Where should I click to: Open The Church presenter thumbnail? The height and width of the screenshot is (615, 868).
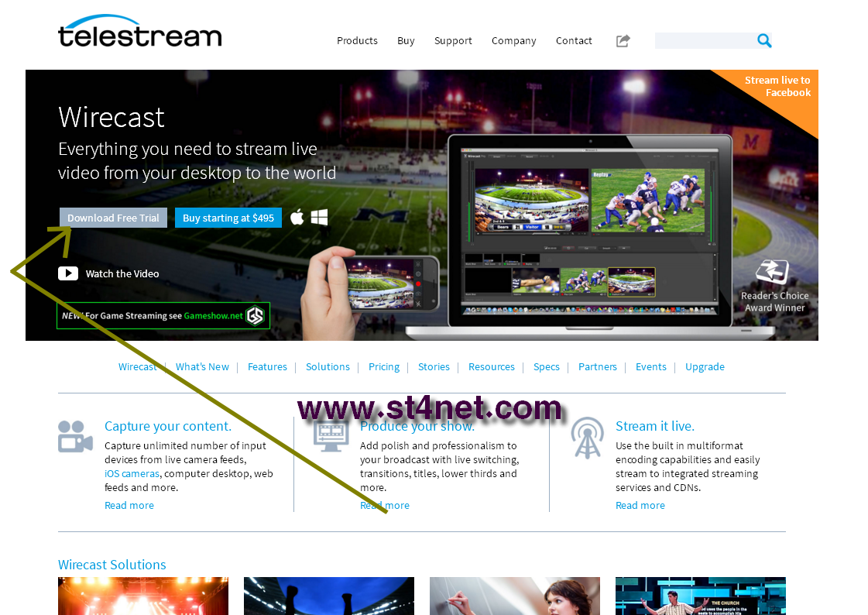point(700,596)
